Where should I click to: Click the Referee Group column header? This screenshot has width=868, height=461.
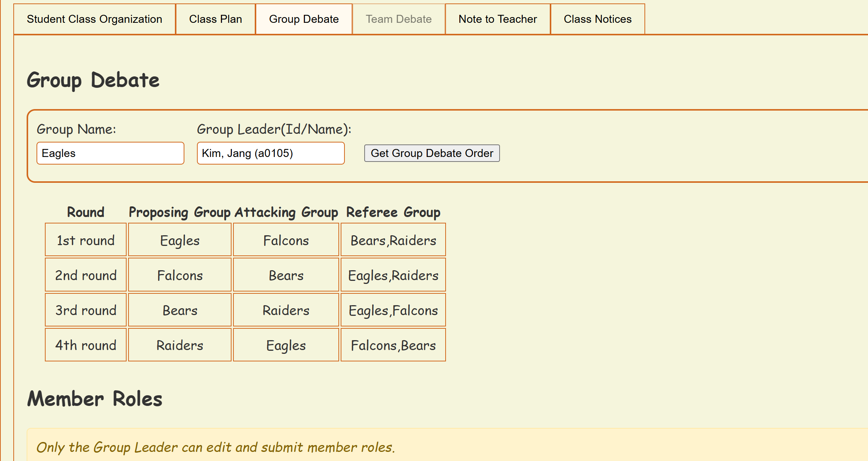[393, 212]
